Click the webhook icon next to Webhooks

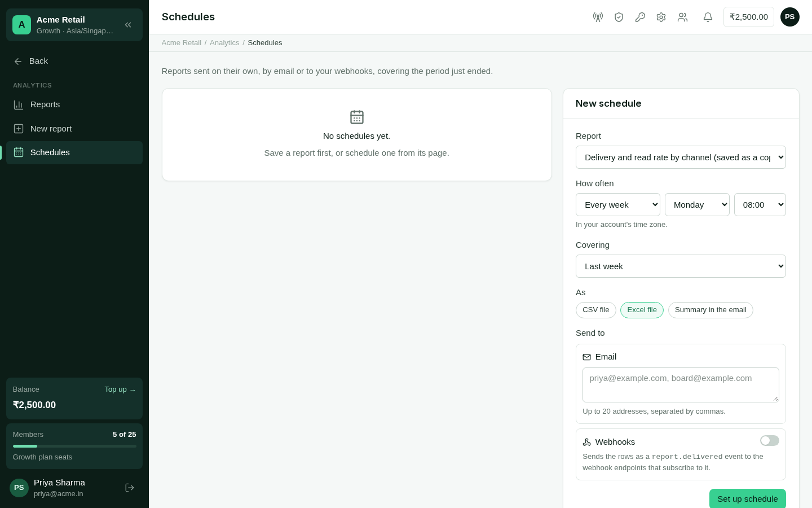[x=586, y=443]
